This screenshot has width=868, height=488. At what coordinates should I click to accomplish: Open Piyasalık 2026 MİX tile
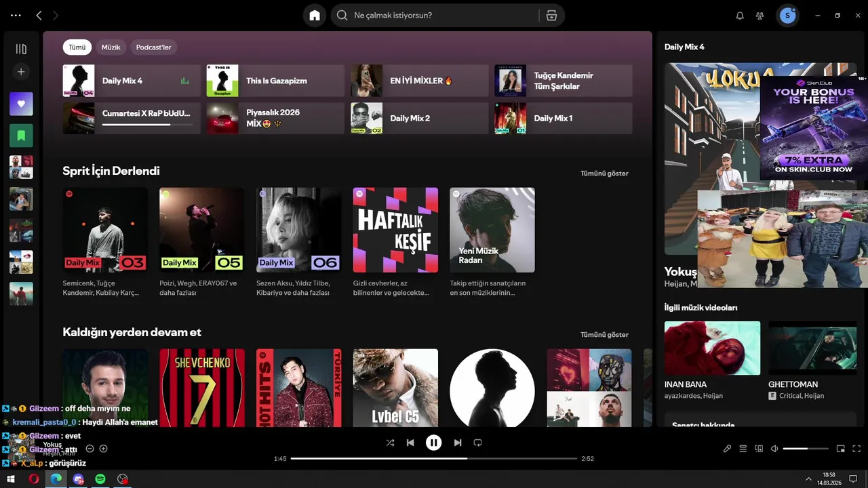pyautogui.click(x=275, y=118)
